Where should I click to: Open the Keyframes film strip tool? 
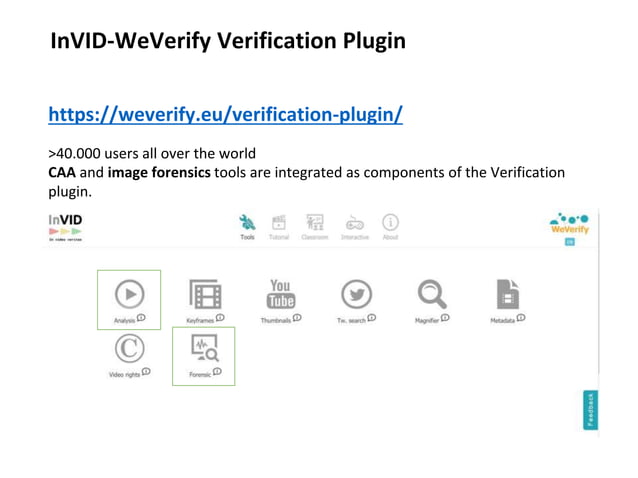point(205,294)
